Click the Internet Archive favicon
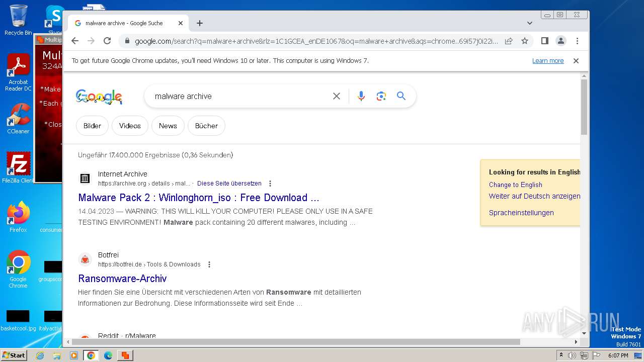Viewport: 644px width, 362px height. [85, 178]
